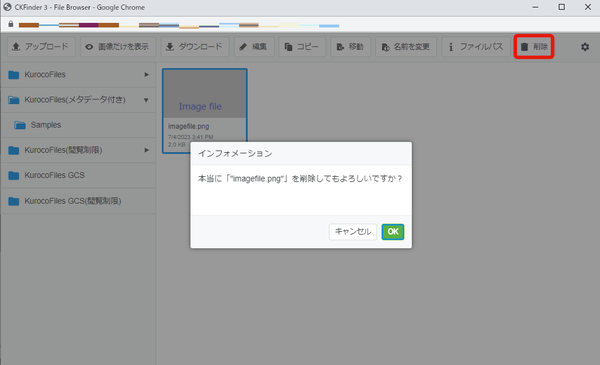Open the 編集 edit pencil button

click(x=254, y=47)
